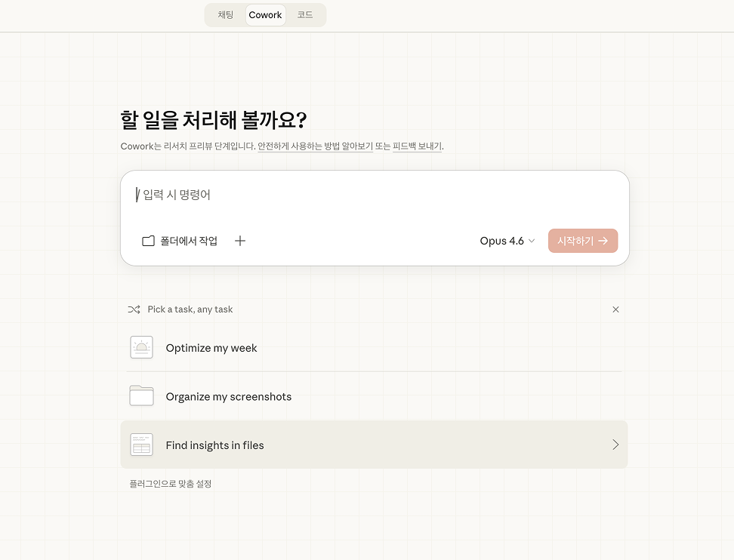Click the folder icon for Organize my screenshots
This screenshot has width=734, height=560.
[x=141, y=396]
